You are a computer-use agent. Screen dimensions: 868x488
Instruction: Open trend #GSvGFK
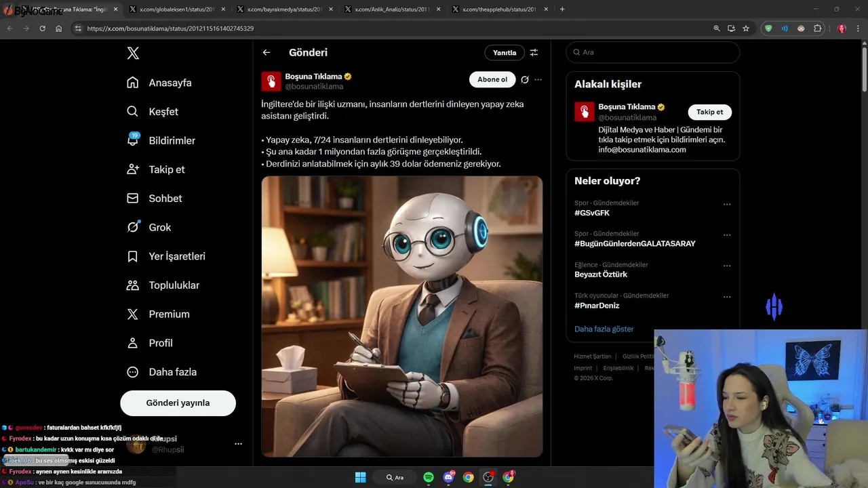click(592, 213)
